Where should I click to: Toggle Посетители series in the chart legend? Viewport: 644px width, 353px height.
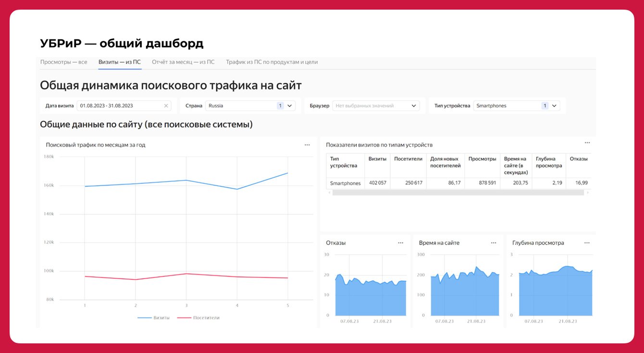click(x=198, y=318)
